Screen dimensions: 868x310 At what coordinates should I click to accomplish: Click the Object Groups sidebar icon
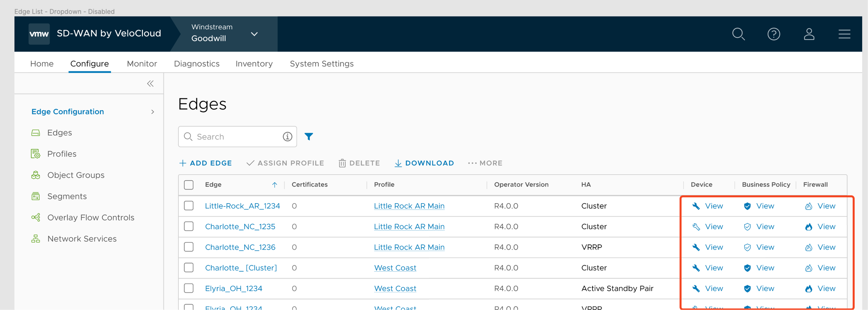coord(36,175)
